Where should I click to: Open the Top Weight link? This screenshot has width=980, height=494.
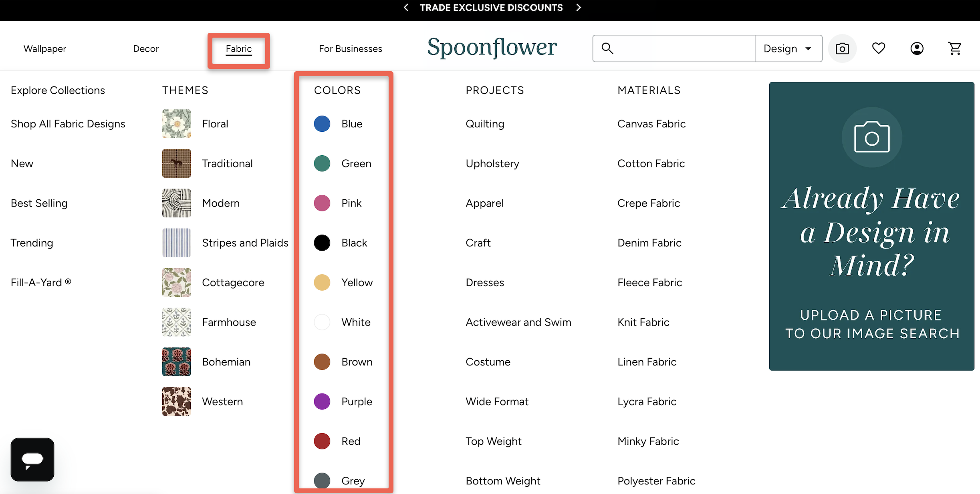(x=493, y=441)
